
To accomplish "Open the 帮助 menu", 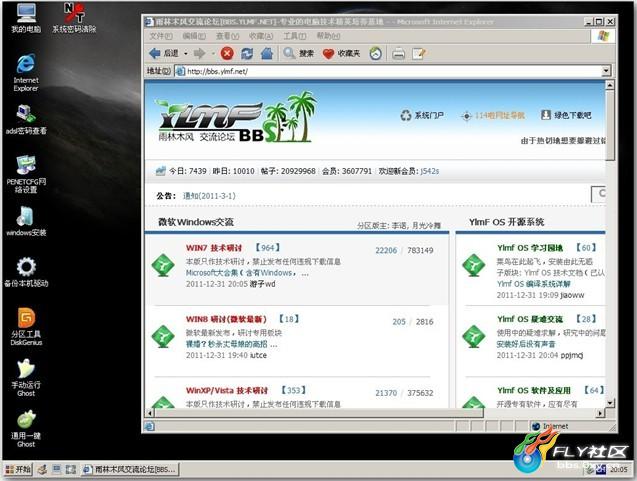I will click(328, 36).
